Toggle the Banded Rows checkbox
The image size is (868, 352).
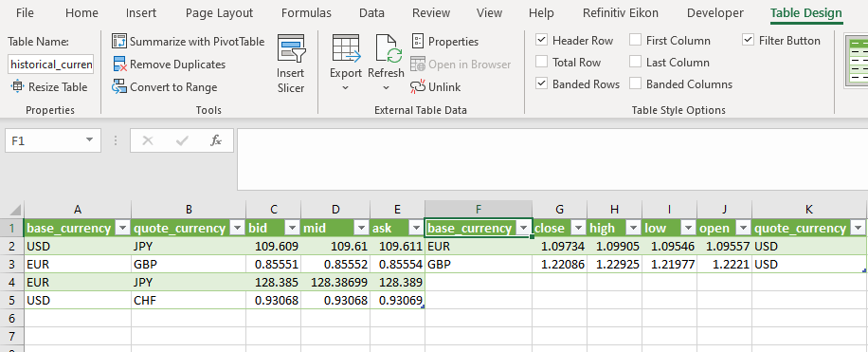pyautogui.click(x=542, y=84)
